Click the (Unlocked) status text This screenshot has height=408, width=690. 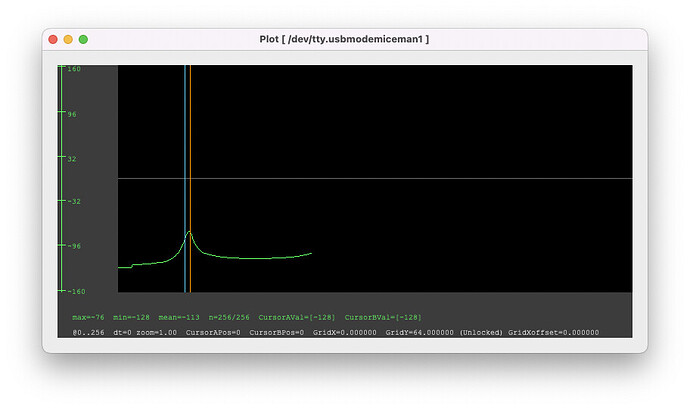(481, 333)
